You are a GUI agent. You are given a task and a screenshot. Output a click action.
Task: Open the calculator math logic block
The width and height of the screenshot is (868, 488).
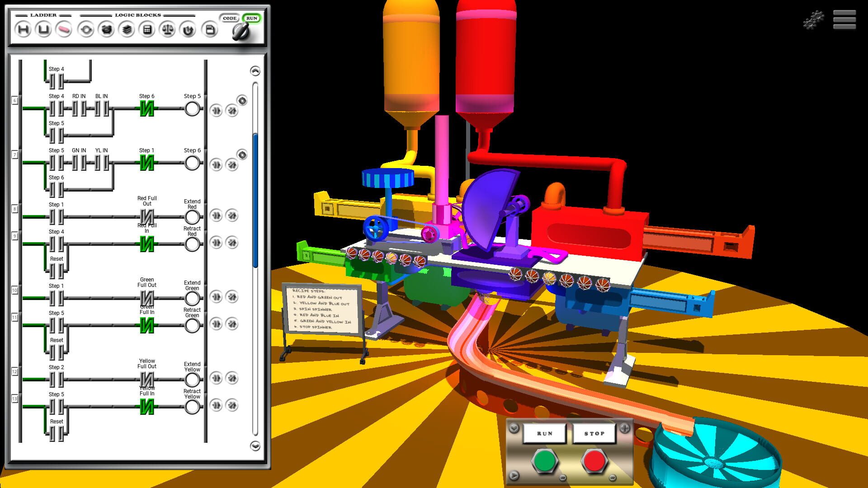click(147, 29)
